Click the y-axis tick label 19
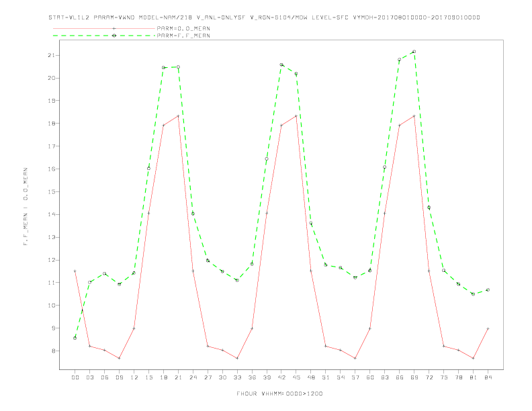 [x=52, y=101]
